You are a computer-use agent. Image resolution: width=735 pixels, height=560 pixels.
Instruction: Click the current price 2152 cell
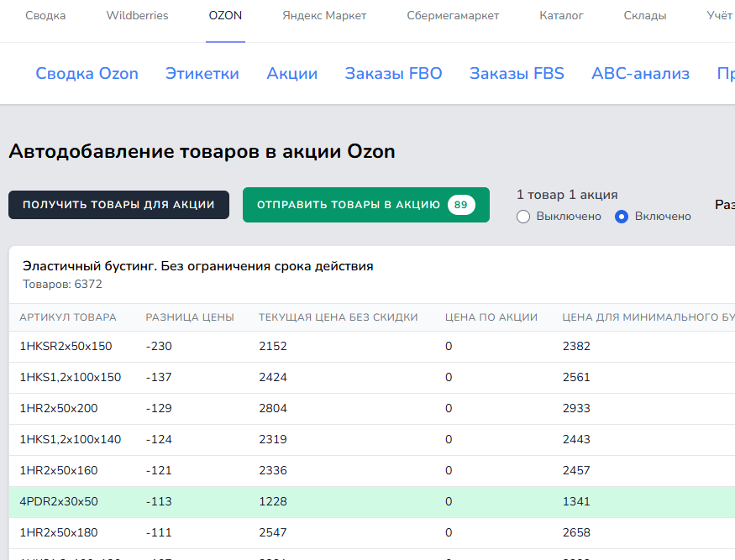pos(273,346)
